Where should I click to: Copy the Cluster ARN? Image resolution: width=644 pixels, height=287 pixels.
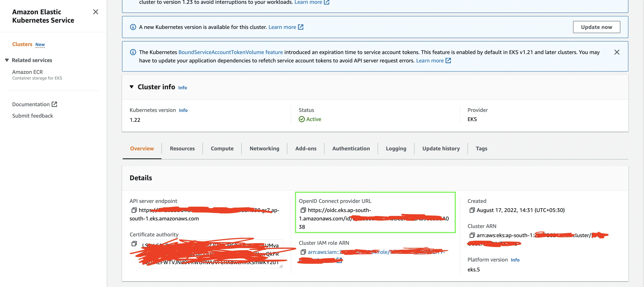pos(472,235)
